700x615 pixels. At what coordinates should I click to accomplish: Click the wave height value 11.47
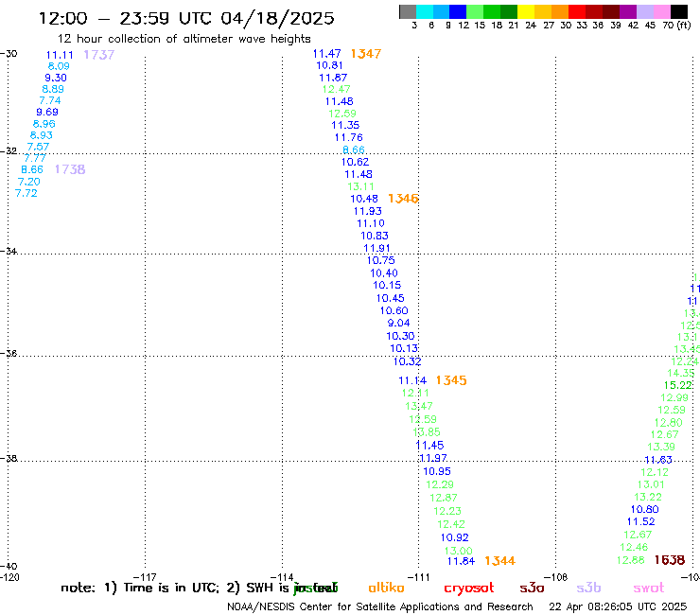click(326, 54)
